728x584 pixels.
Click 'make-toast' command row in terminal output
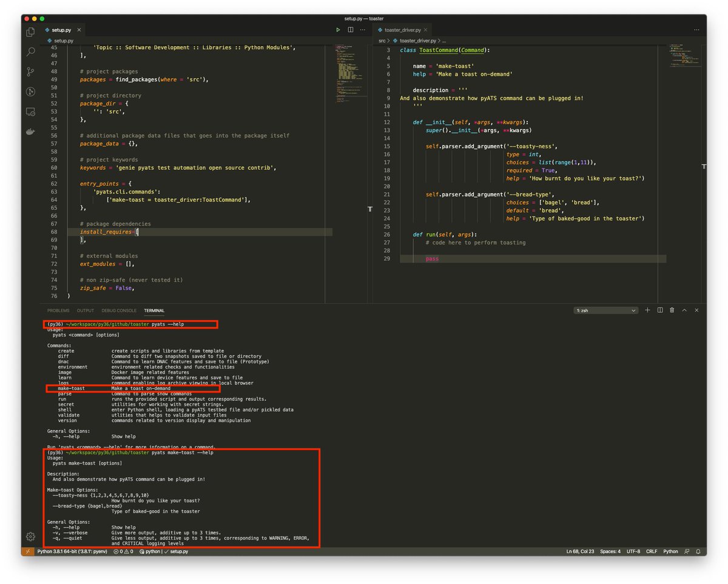point(114,388)
